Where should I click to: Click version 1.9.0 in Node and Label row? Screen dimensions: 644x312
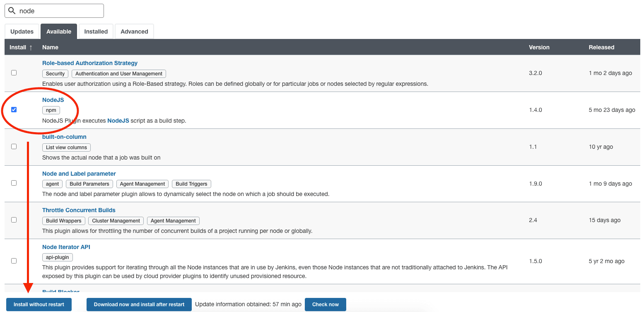(x=535, y=184)
